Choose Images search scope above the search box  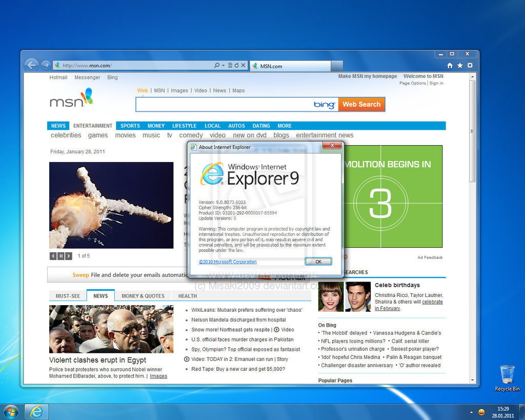(x=179, y=90)
